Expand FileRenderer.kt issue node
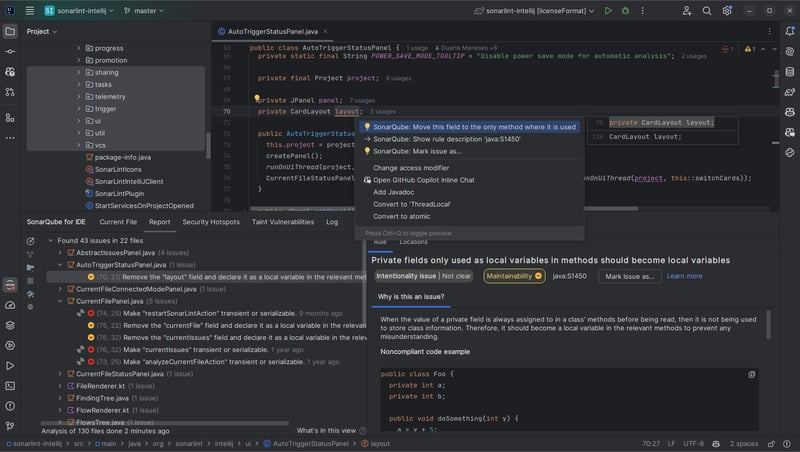 [60, 386]
